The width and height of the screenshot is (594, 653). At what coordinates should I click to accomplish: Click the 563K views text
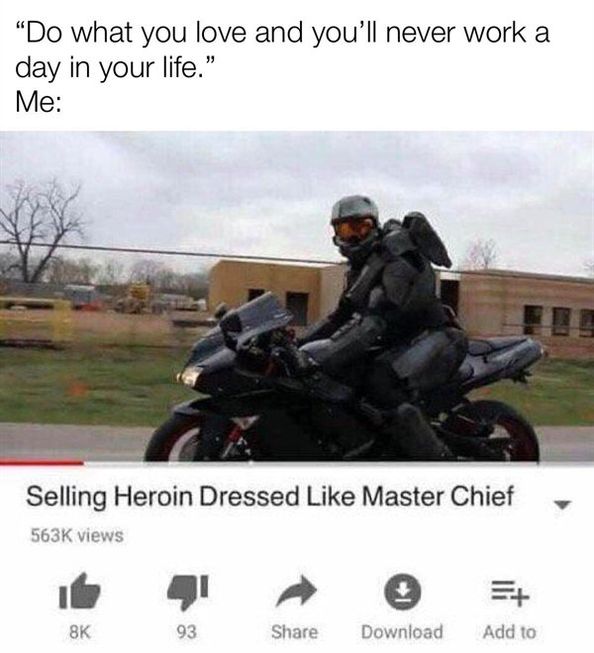(x=77, y=535)
